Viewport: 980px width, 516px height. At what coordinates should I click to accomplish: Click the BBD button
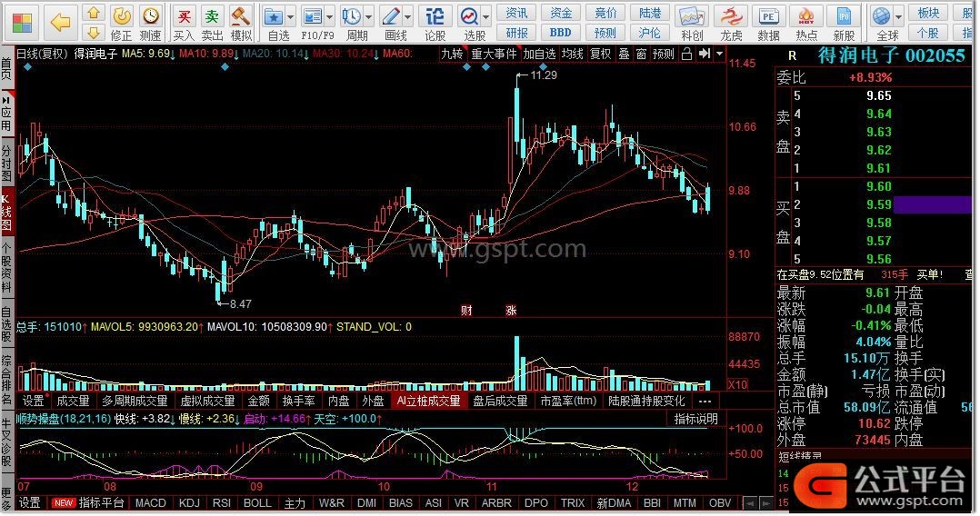pyautogui.click(x=561, y=33)
